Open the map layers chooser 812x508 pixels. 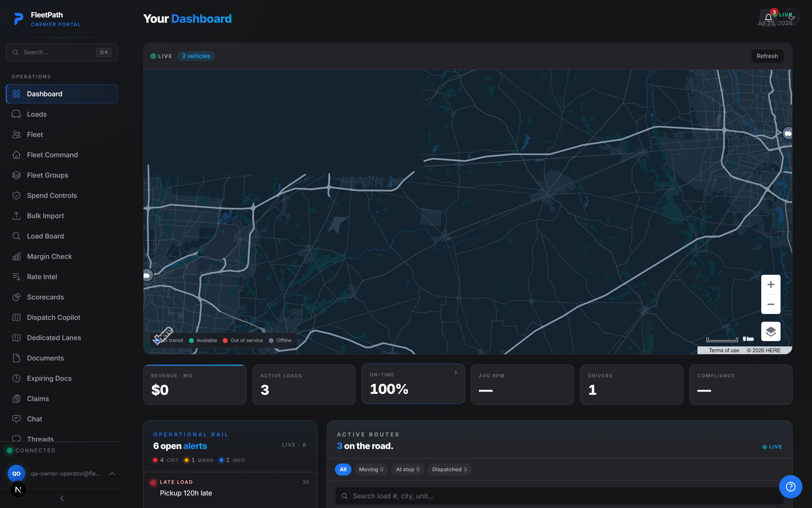(x=771, y=332)
